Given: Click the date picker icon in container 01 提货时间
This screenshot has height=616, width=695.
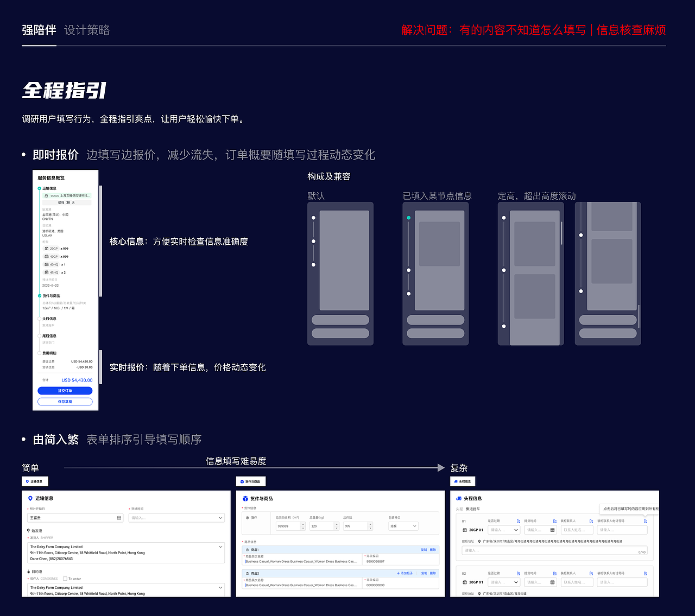Looking at the screenshot, I should pos(552,530).
